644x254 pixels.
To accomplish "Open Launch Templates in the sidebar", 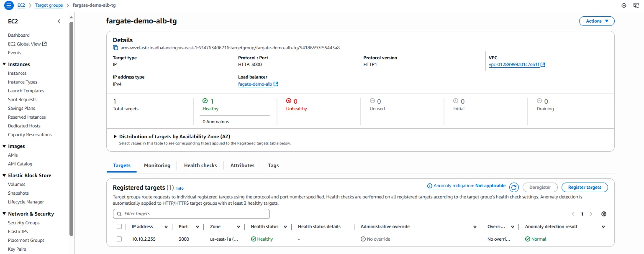I will point(26,91).
